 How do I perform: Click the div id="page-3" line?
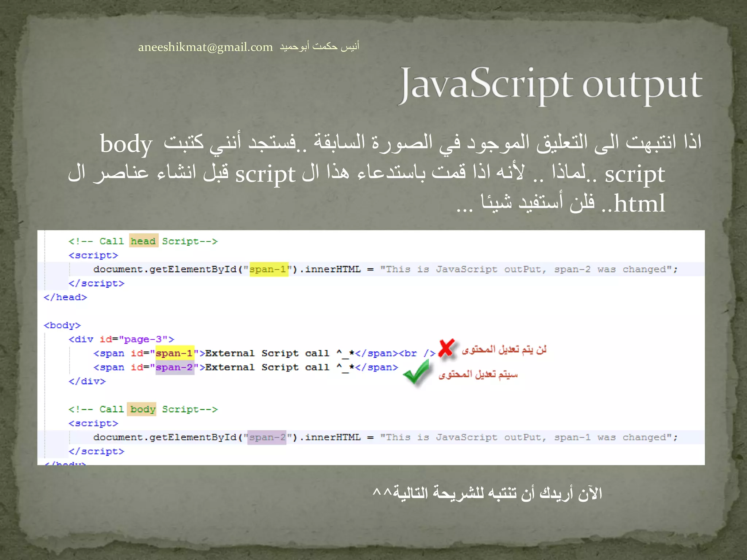[x=121, y=339]
